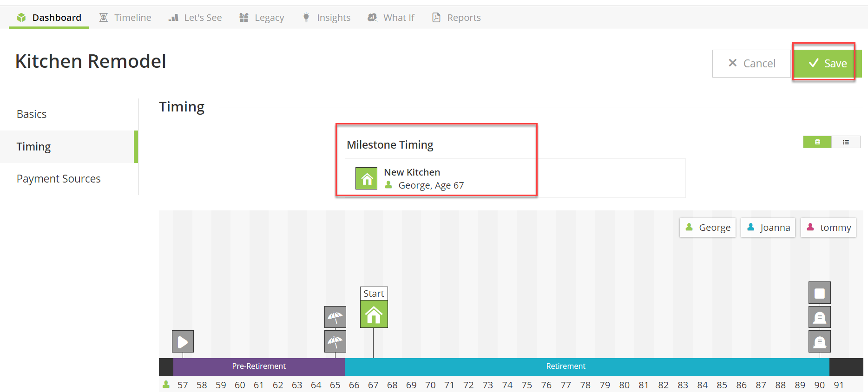The height and width of the screenshot is (392, 868).
Task: Go to the Legacy tab
Action: point(262,18)
